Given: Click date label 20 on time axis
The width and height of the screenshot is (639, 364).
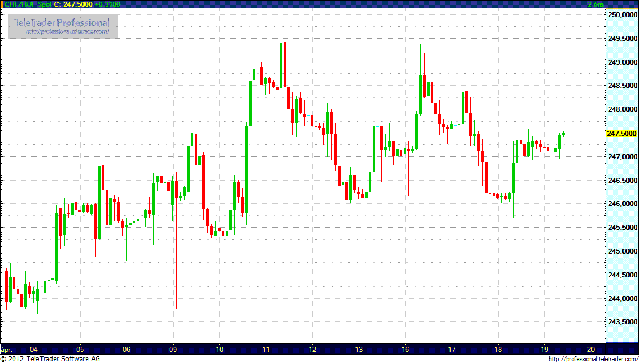Looking at the screenshot, I should pyautogui.click(x=591, y=349).
